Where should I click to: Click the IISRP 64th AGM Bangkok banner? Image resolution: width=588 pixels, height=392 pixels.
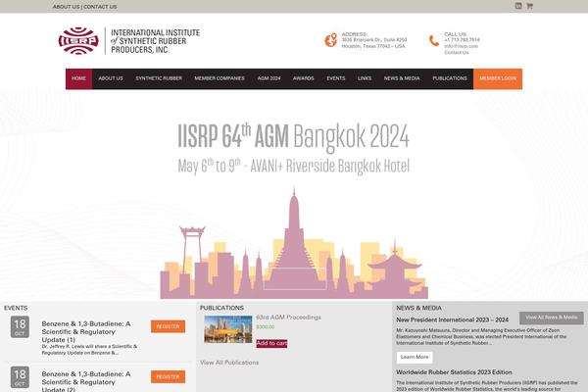294,195
